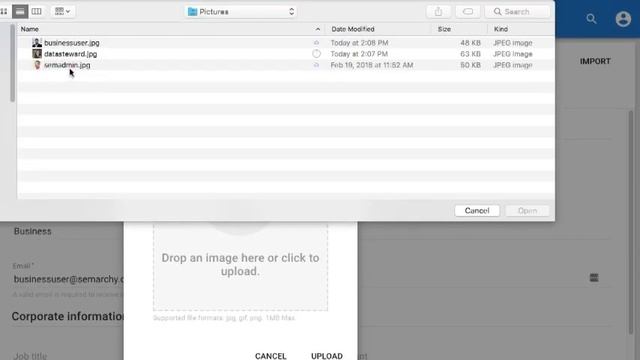Sort files by Size column
Screen dimensions: 640x360
[444, 29]
